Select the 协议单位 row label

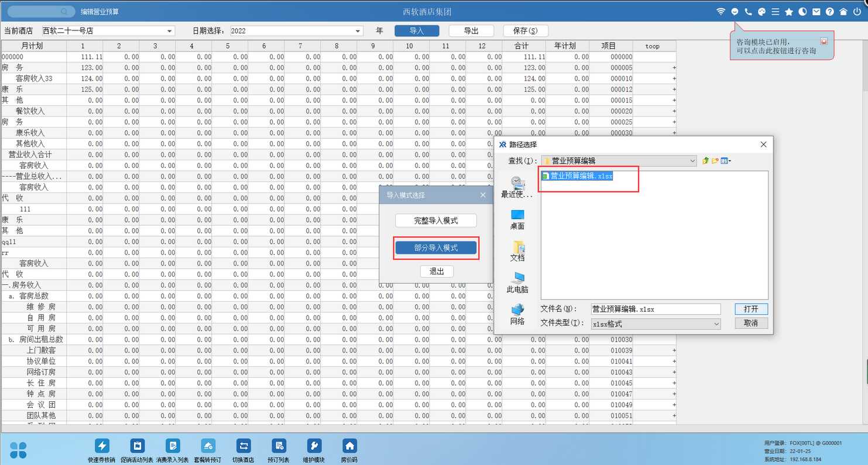tap(41, 361)
